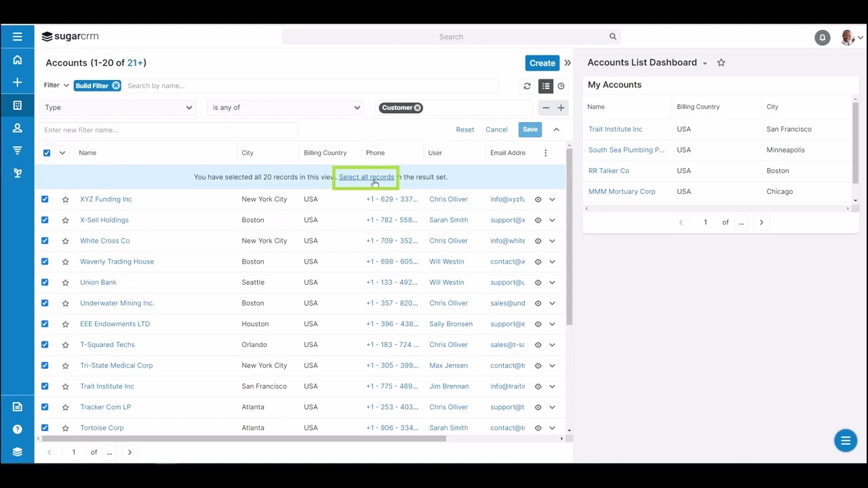Sort by the Billing Country column header

pyautogui.click(x=325, y=152)
